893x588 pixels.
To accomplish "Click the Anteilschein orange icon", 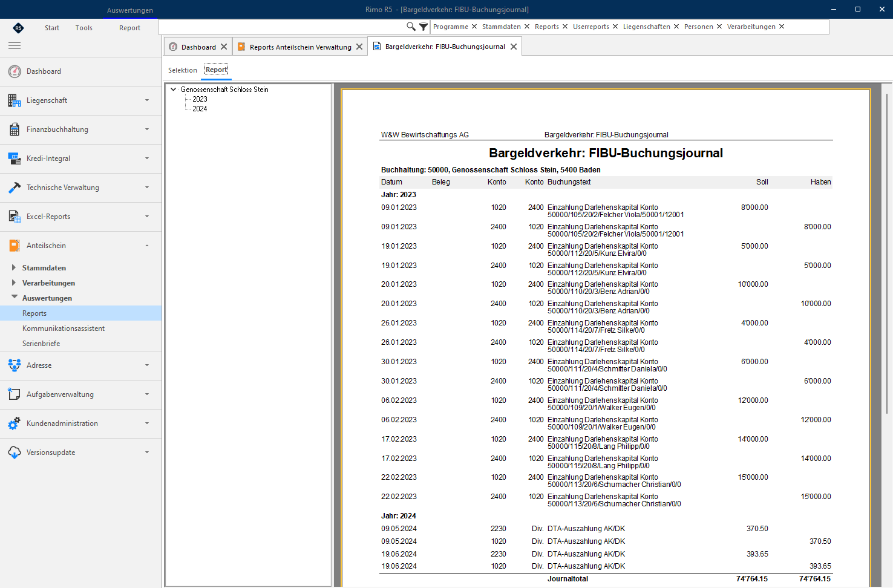I will tap(15, 246).
